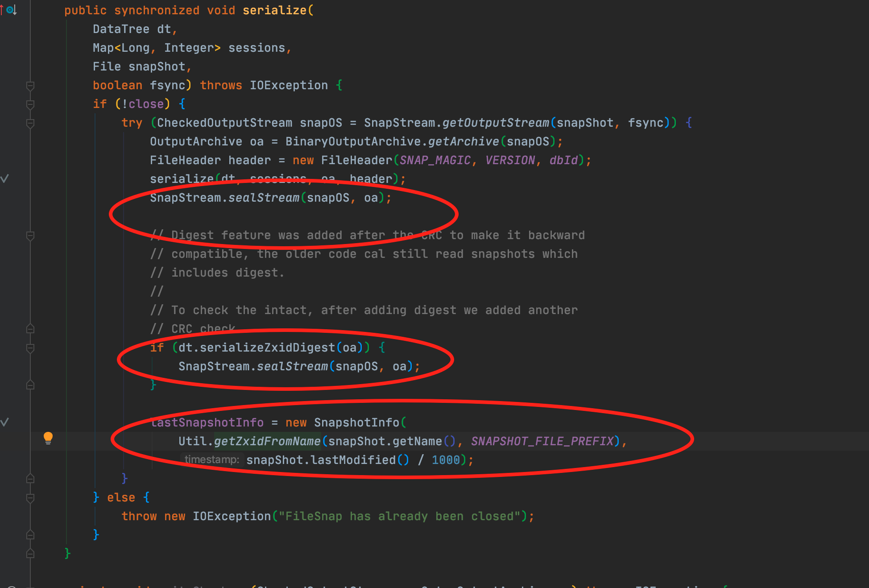Image resolution: width=869 pixels, height=588 pixels.
Task: Click the getZxidFromName method call
Action: 267,441
